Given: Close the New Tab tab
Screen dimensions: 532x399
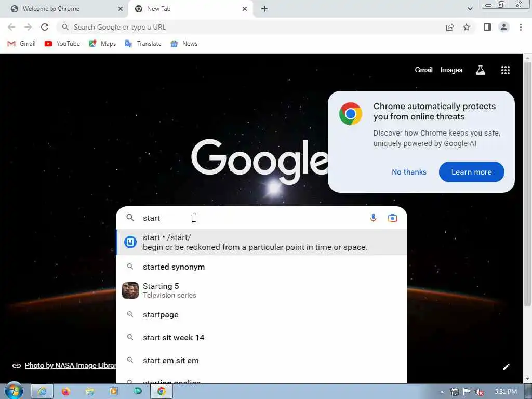Looking at the screenshot, I should click(x=245, y=9).
